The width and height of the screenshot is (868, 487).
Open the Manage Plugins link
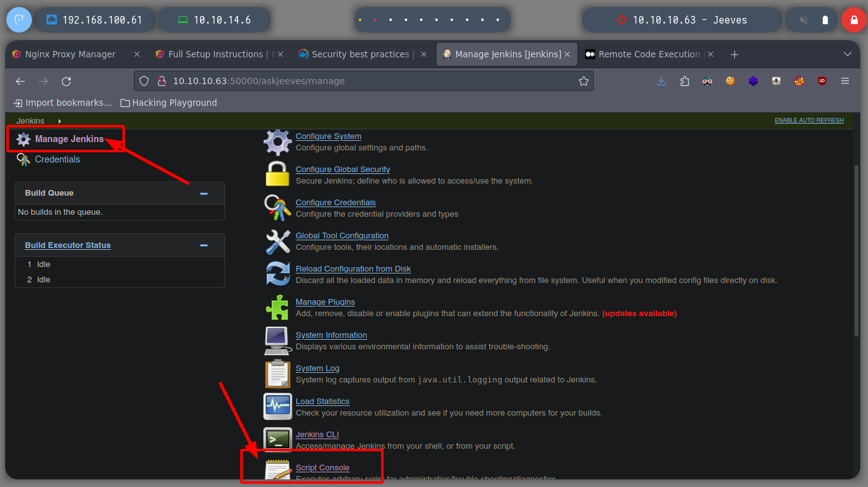pos(325,302)
